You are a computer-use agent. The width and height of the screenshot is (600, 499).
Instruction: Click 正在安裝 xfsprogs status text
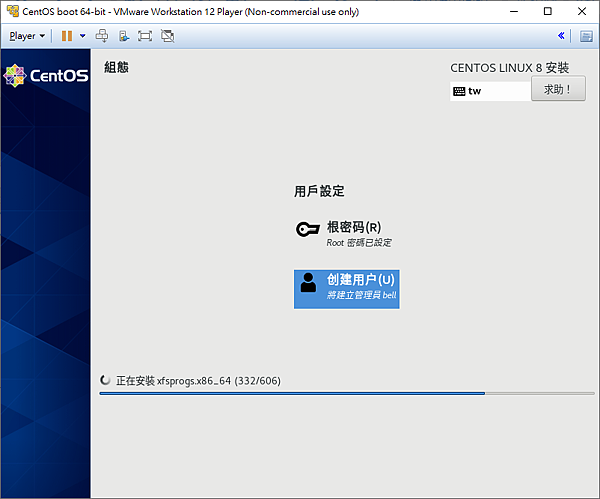[198, 381]
